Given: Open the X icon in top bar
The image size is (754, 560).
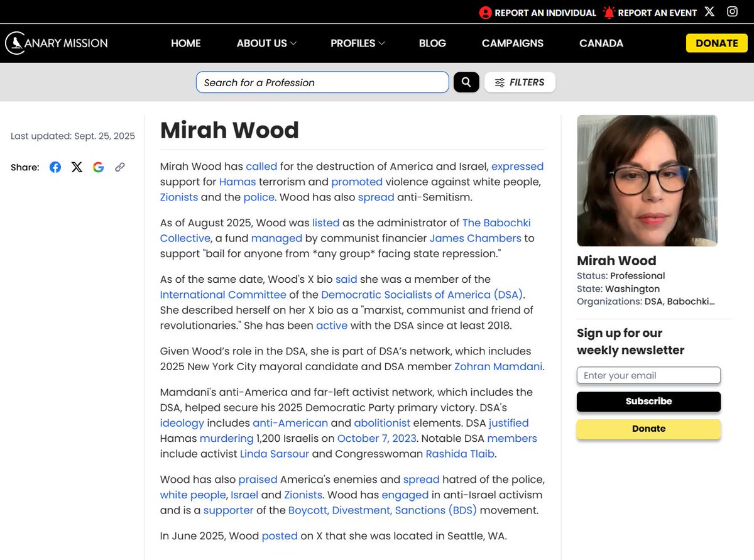Looking at the screenshot, I should (709, 12).
